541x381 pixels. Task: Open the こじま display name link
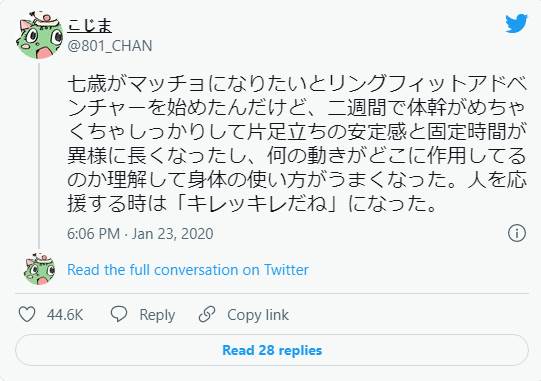[x=90, y=26]
